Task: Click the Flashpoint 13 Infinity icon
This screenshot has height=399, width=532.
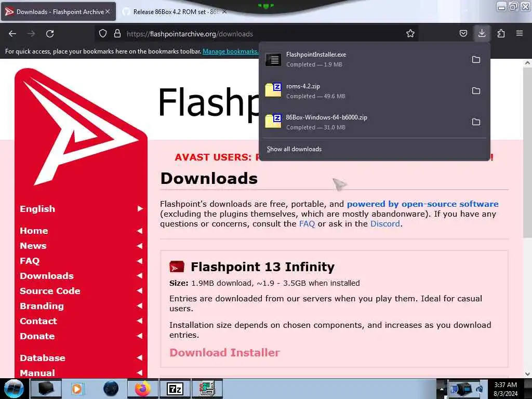Action: (177, 267)
